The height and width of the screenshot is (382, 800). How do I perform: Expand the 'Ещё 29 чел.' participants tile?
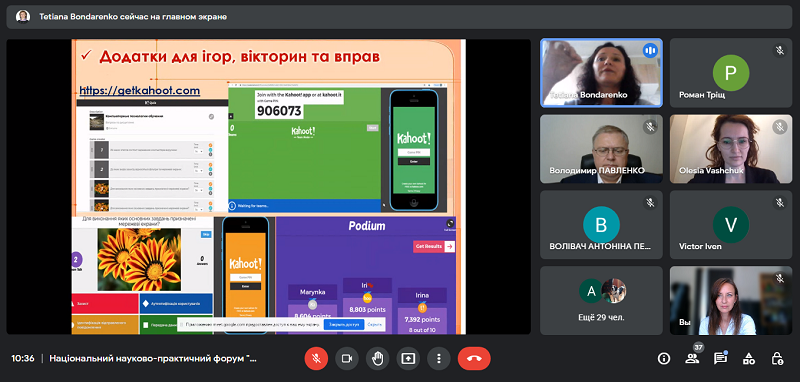point(602,300)
